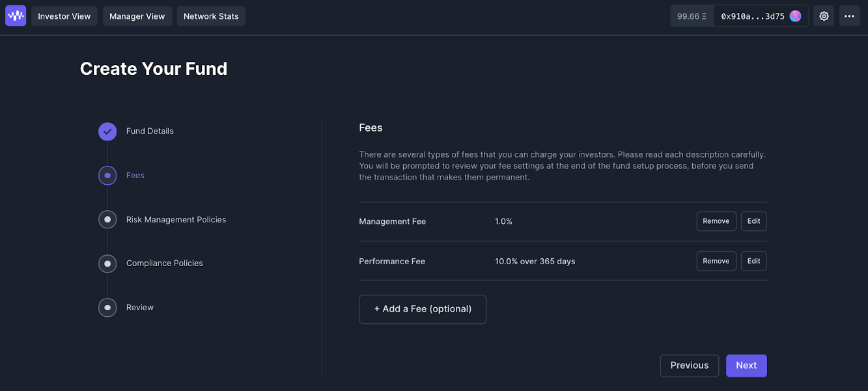Proceed with the Next button
The width and height of the screenshot is (868, 391).
[746, 366]
